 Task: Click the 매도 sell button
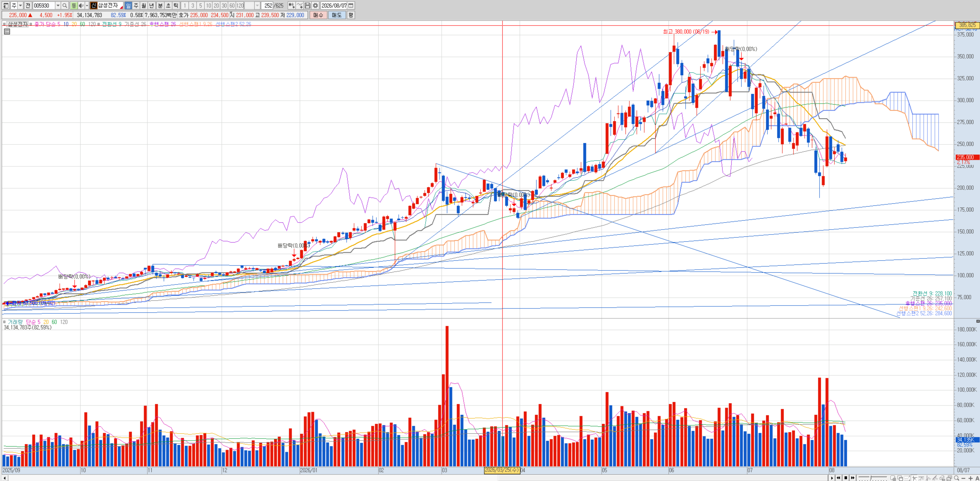click(337, 15)
